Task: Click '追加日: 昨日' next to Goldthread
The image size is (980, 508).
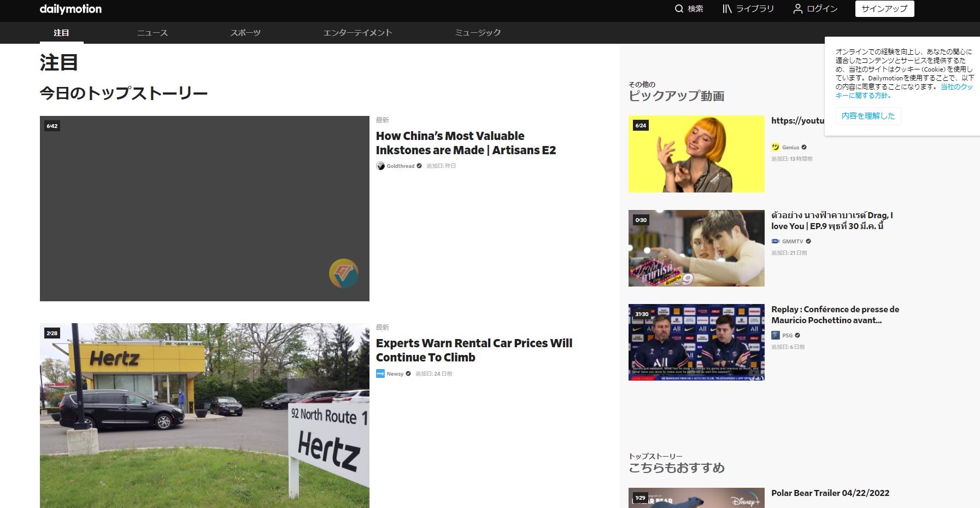Action: (441, 166)
